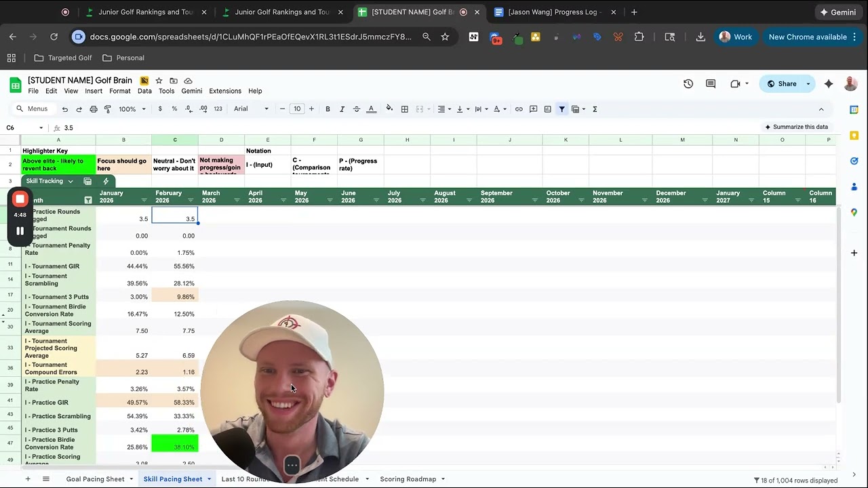Open the Extensions menu
The image size is (868, 488).
click(x=225, y=91)
